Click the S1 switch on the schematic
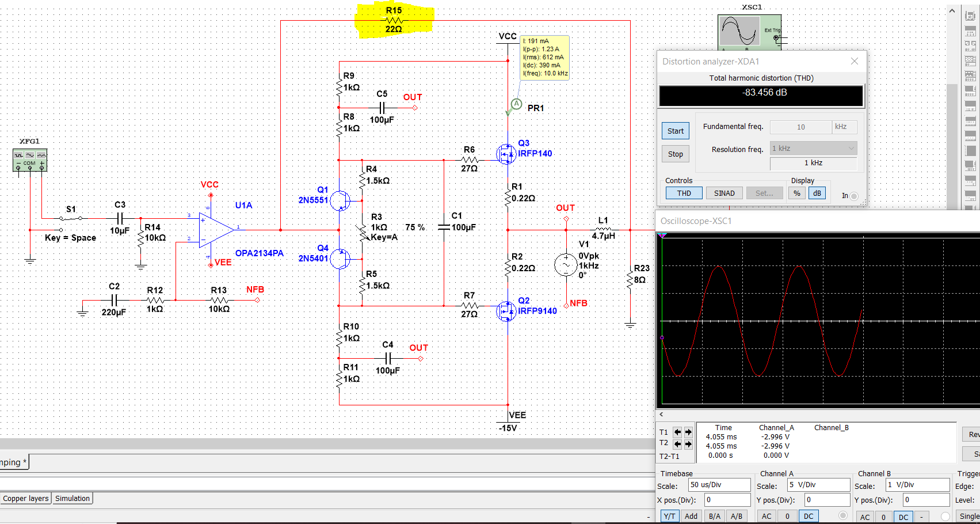Viewport: 980px width, 524px height. (71, 218)
